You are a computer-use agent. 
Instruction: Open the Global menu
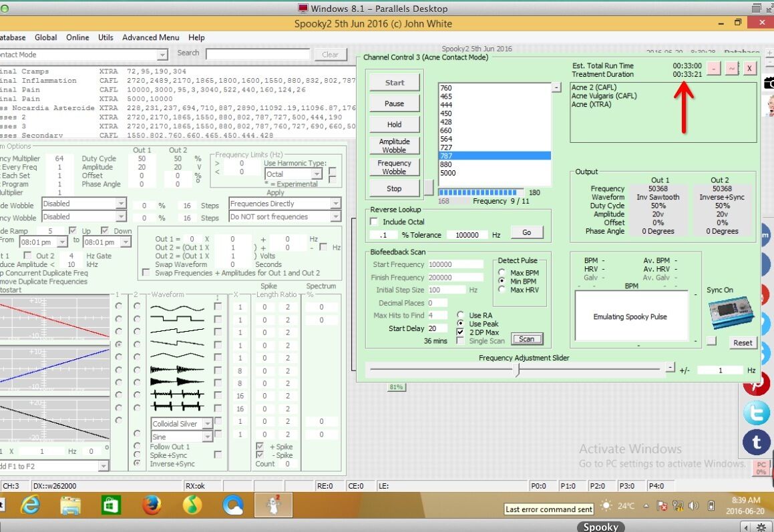pos(45,37)
